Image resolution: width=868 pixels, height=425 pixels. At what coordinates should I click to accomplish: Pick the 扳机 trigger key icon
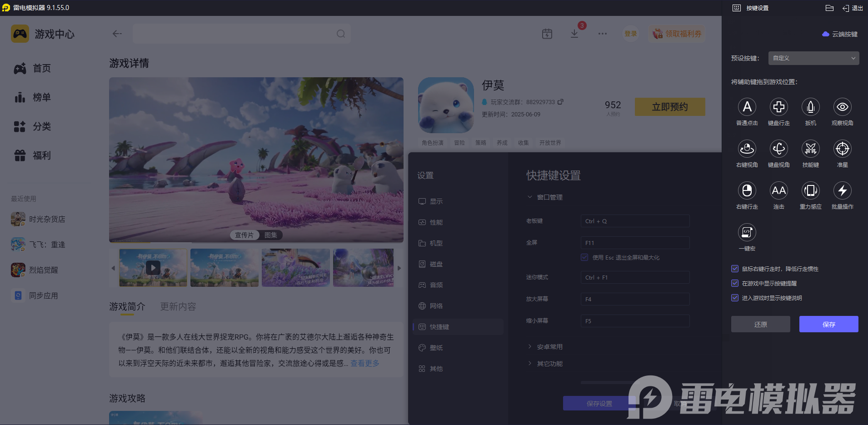coord(811,107)
